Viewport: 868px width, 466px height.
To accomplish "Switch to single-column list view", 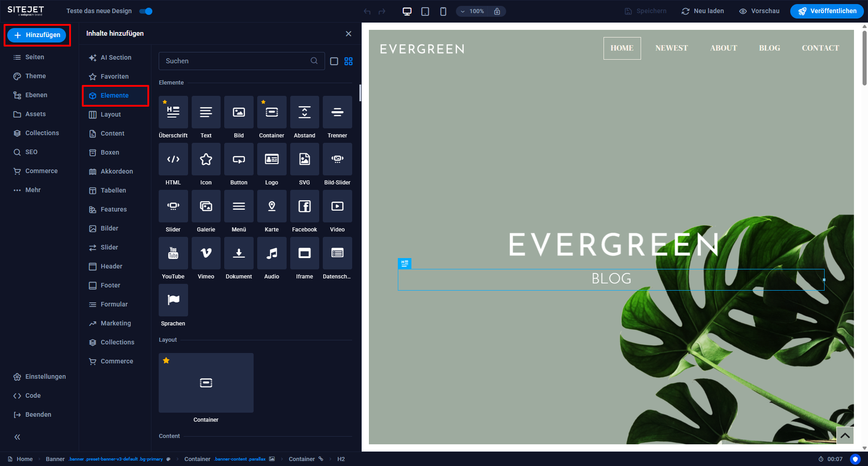I will pos(334,61).
